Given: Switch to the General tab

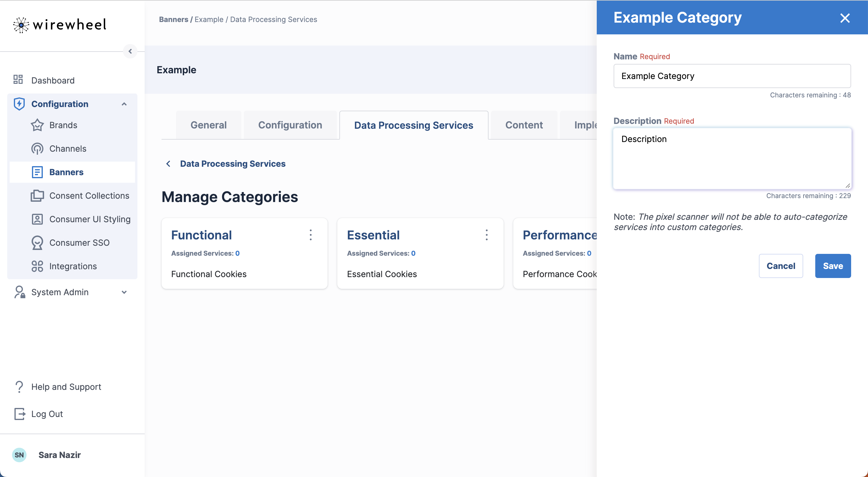Looking at the screenshot, I should click(208, 125).
